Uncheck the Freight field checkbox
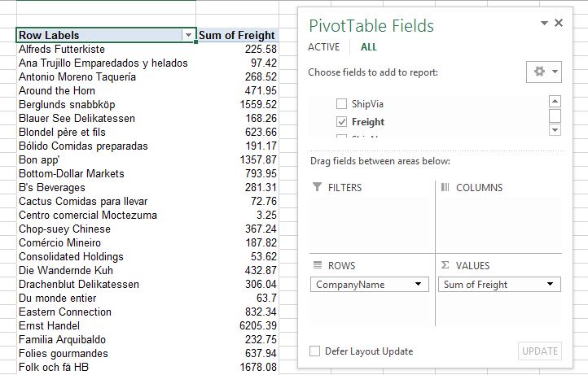The image size is (588, 375). click(342, 122)
